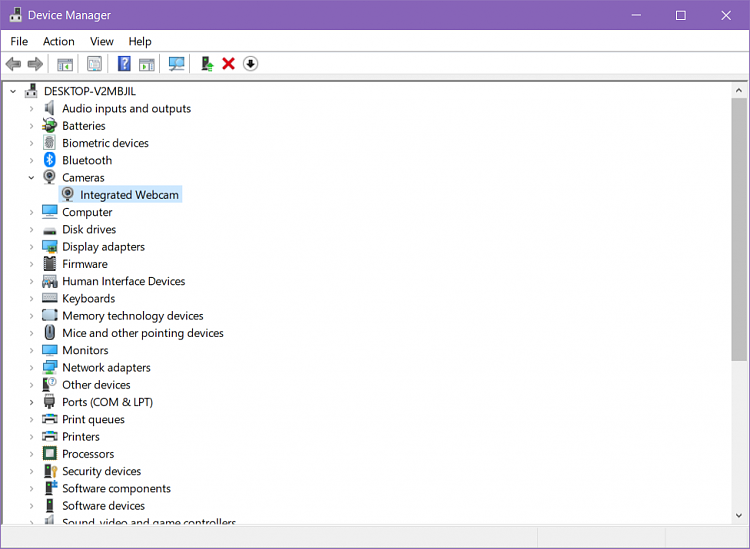Click Scan for hardware changes monitor icon

pyautogui.click(x=177, y=64)
